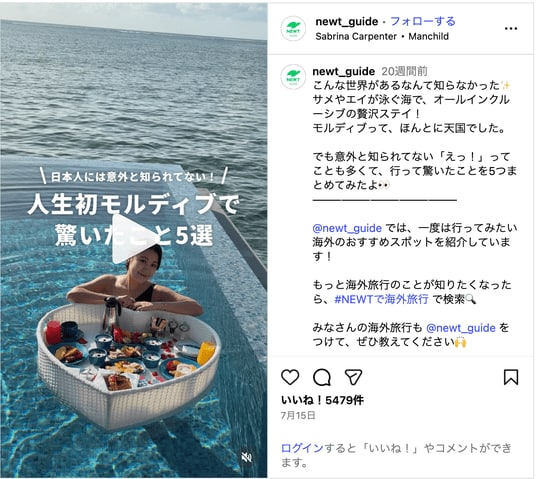This screenshot has height=479, width=536.
Task: Click the newt_guide avatar beside the caption
Action: click(x=293, y=77)
